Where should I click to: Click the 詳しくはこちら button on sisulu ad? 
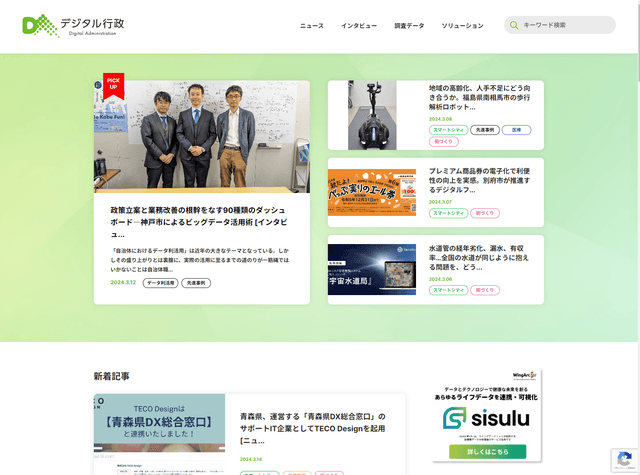(x=487, y=452)
